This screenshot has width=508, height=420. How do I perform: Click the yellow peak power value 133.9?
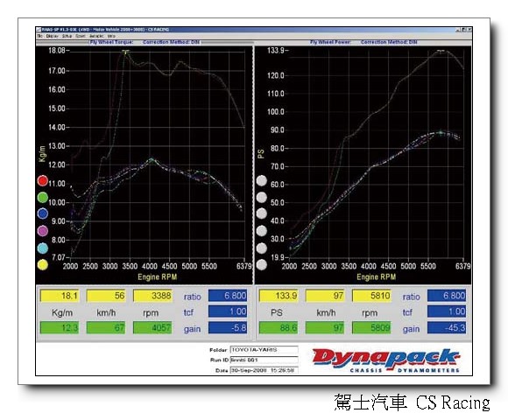click(x=279, y=296)
